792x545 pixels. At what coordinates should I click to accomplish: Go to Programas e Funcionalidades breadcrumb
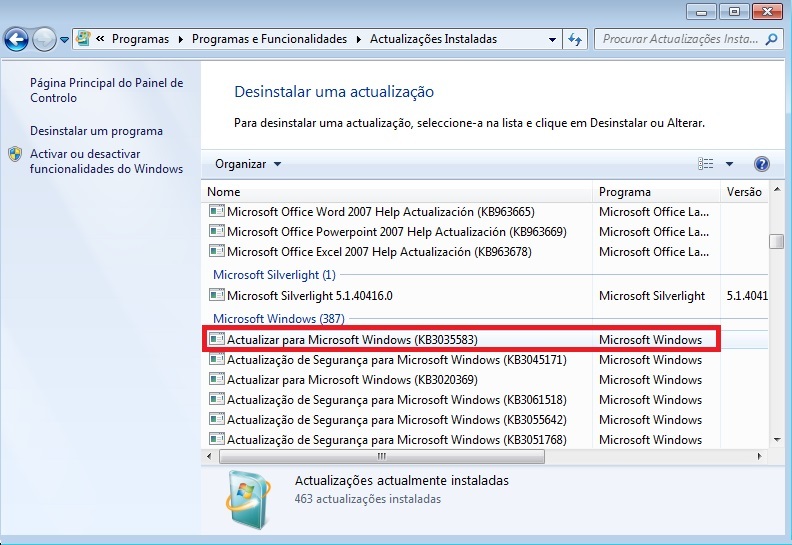(269, 39)
